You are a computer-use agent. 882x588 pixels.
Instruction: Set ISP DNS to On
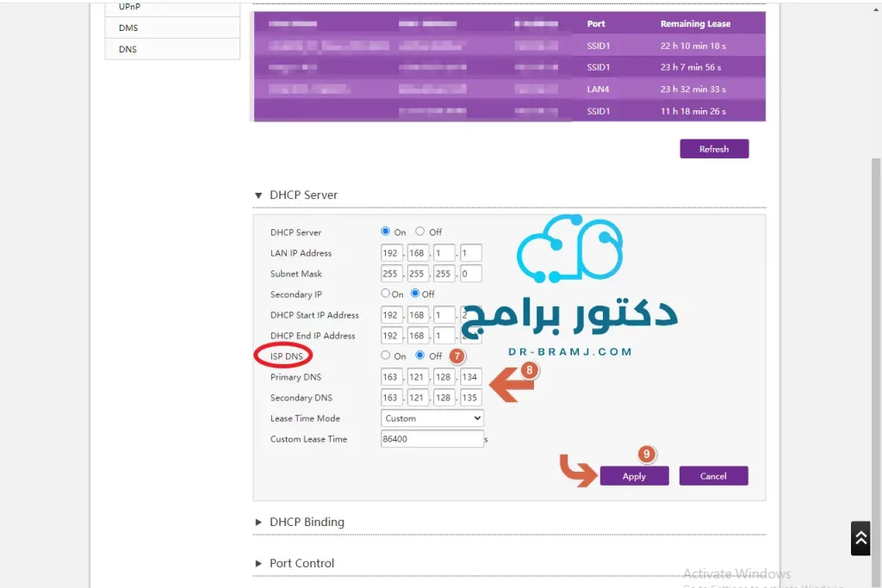pyautogui.click(x=386, y=356)
